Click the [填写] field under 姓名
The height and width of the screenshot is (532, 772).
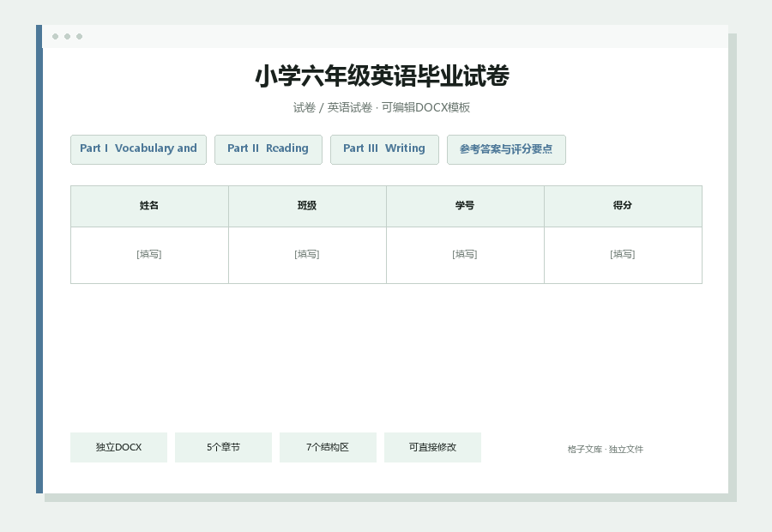click(149, 255)
